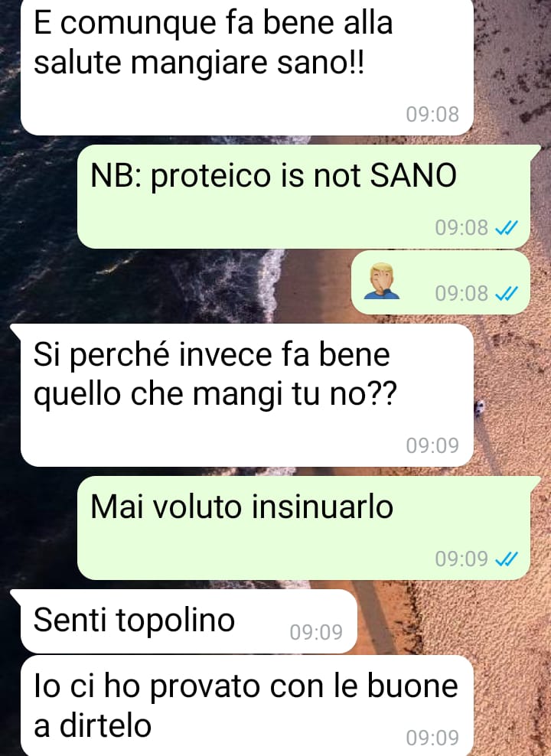551x756 pixels.
Task: Tap read ticks on 'Mai voluto insinuarlo'
Action: pos(506,559)
